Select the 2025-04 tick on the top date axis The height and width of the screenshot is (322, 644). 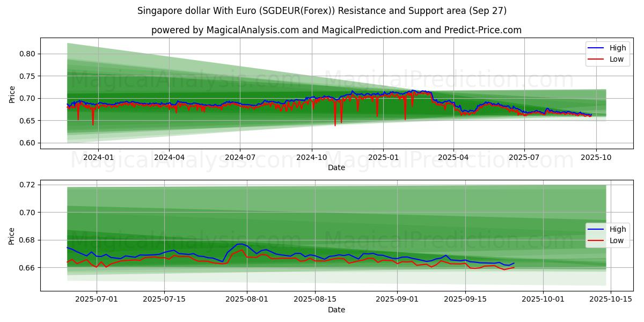(x=453, y=157)
